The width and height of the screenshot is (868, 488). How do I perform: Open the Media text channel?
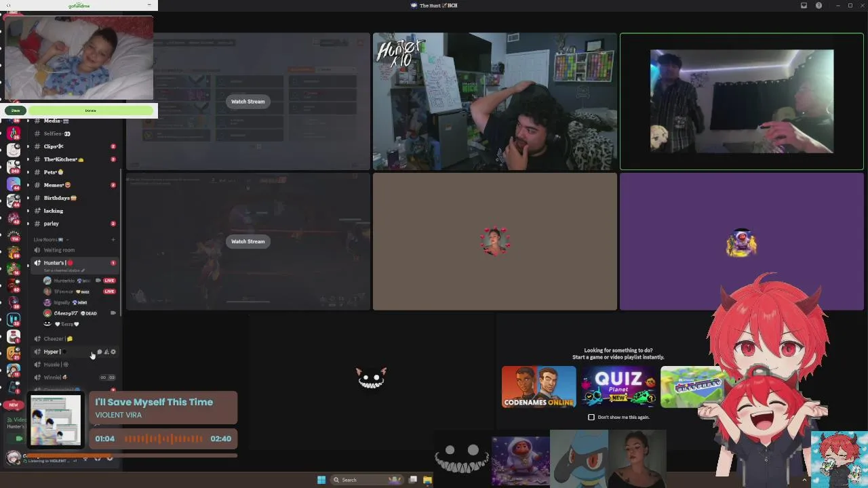point(73,121)
